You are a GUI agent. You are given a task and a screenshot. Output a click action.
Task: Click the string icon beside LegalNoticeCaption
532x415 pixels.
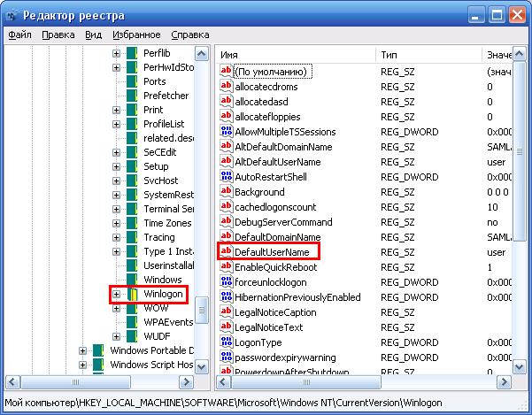coord(226,312)
